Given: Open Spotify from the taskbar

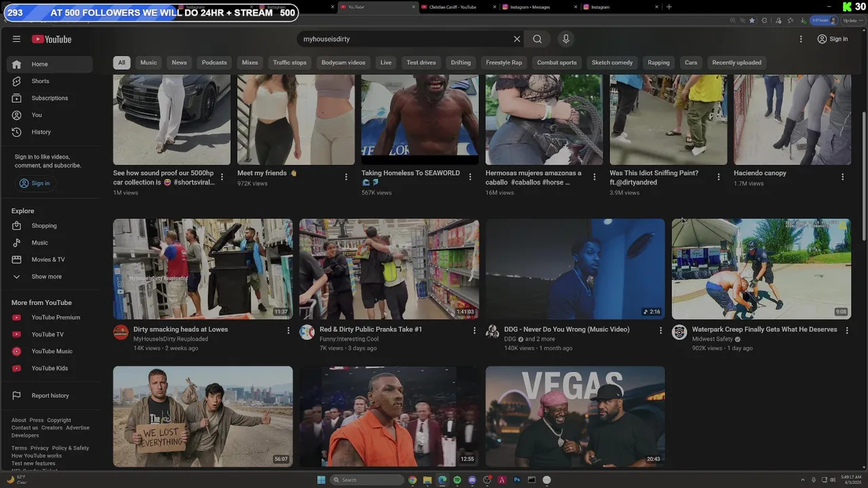Looking at the screenshot, I should click(x=457, y=480).
